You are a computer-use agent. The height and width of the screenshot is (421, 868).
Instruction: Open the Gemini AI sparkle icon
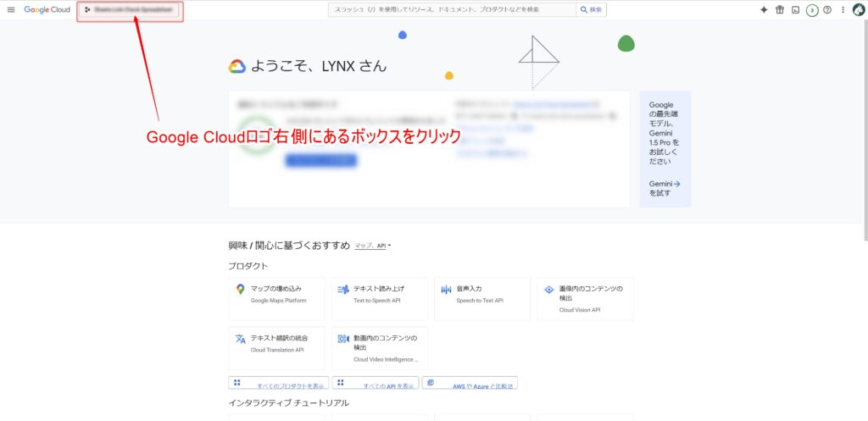coord(764,10)
